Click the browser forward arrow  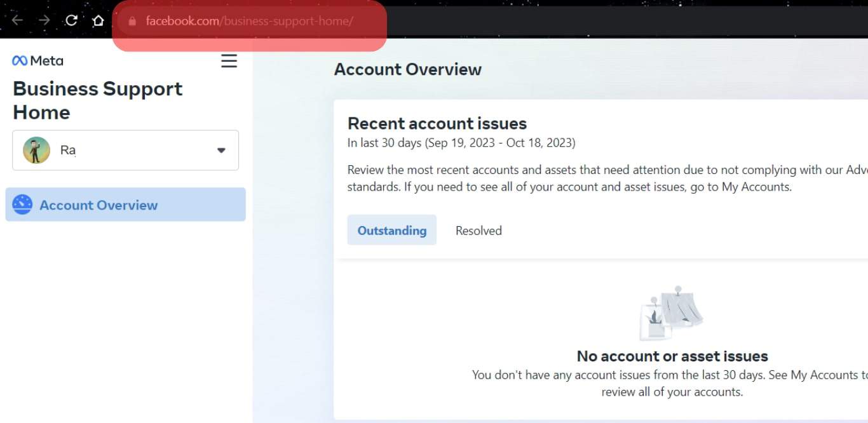pyautogui.click(x=44, y=20)
